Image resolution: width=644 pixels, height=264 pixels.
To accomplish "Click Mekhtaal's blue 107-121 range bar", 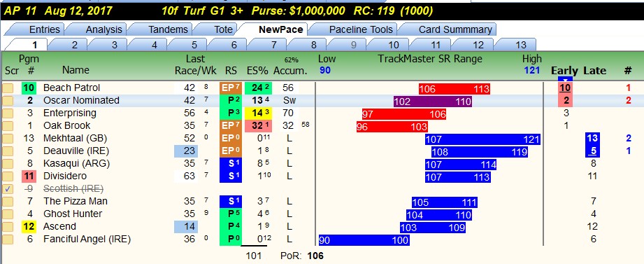I will point(482,139).
